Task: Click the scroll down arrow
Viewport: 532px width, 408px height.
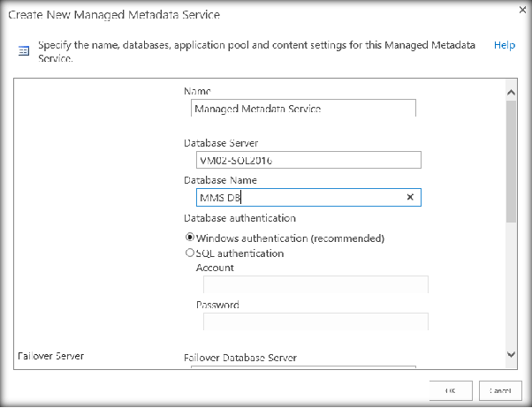Action: pyautogui.click(x=510, y=353)
